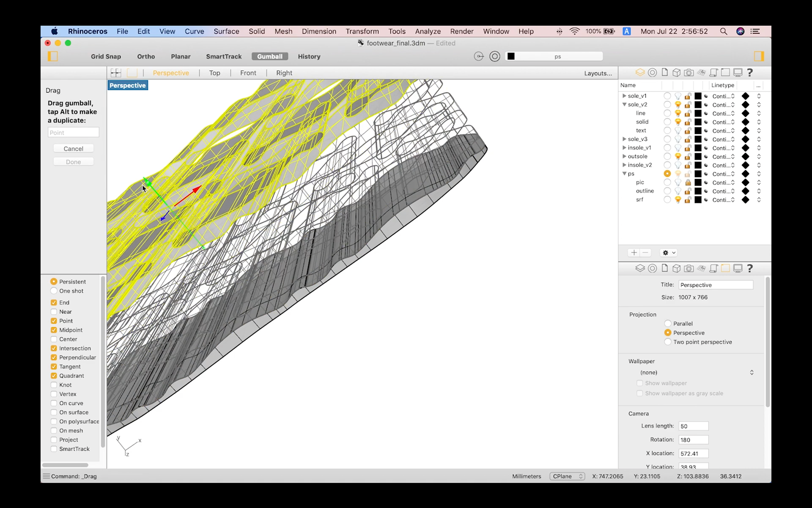Toggle the left sidebar panel icon
Image resolution: width=812 pixels, height=508 pixels.
(x=53, y=56)
